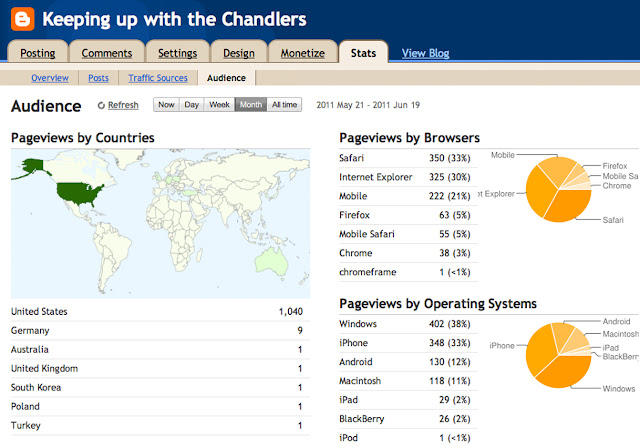Click the orange Blogger logo icon
Image resolution: width=640 pixels, height=447 pixels.
22,19
